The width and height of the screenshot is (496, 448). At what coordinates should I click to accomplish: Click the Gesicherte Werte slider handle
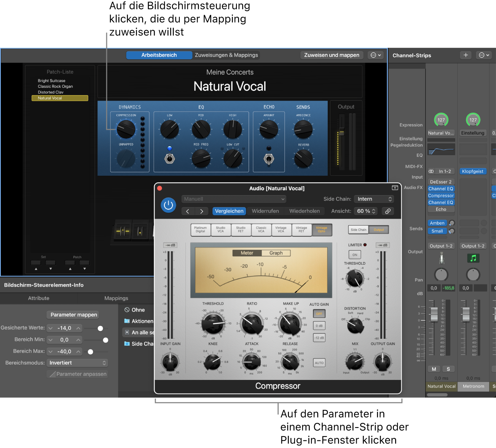click(100, 328)
